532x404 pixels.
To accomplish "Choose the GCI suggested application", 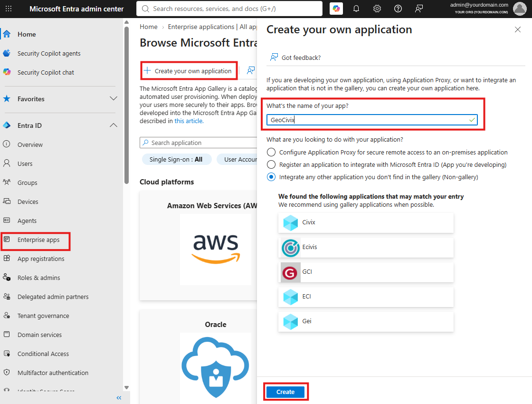I will 366,272.
